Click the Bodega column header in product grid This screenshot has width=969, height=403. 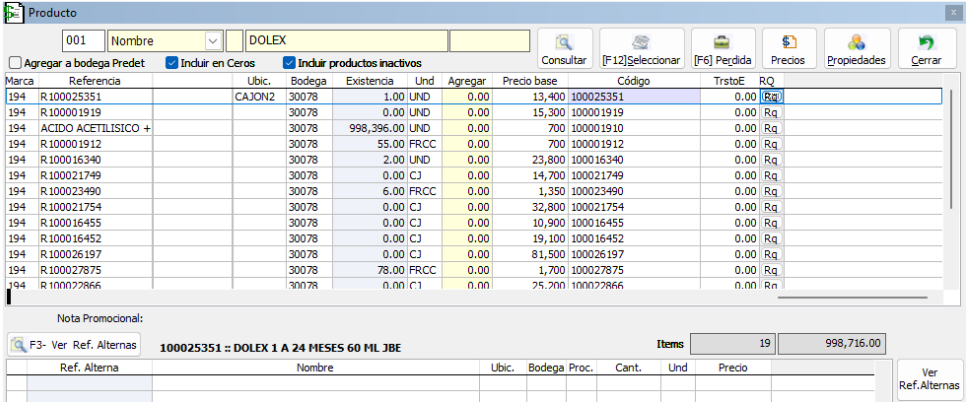point(309,81)
